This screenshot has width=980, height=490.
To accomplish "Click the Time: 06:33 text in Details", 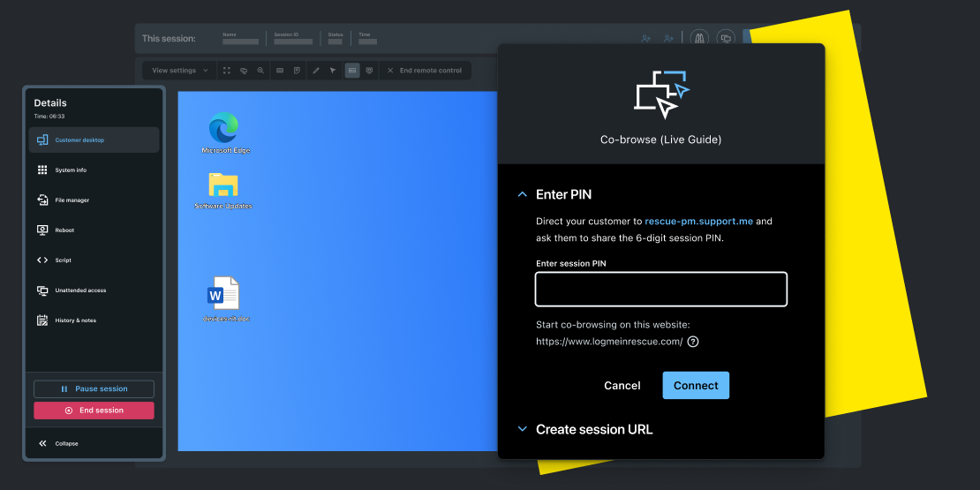I will tap(49, 117).
